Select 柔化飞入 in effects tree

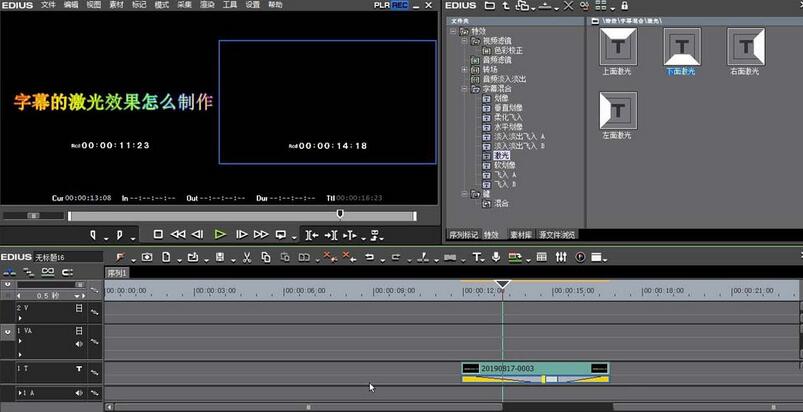coord(508,118)
